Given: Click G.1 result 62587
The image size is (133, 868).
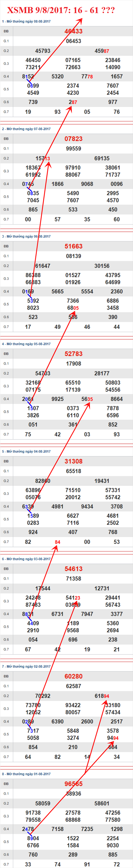Looking at the screenshot, I should (x=73, y=686).
